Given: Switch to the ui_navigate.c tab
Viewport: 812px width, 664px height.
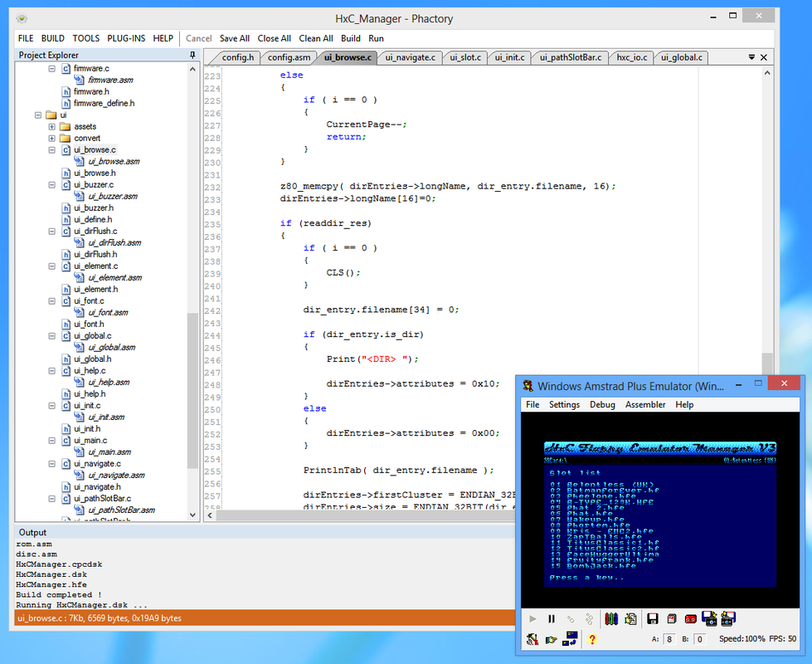Looking at the screenshot, I should (x=410, y=57).
